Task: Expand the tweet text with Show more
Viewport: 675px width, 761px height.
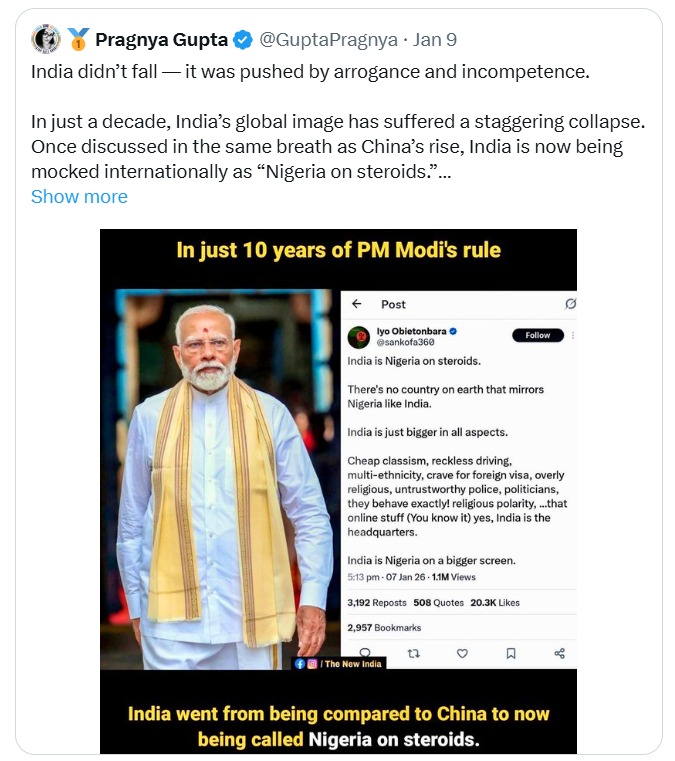Action: (79, 196)
